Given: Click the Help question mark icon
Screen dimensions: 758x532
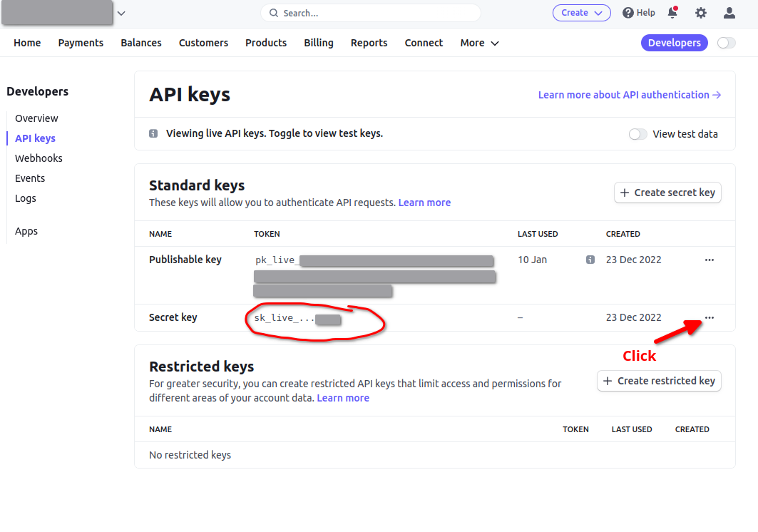Looking at the screenshot, I should coord(628,13).
